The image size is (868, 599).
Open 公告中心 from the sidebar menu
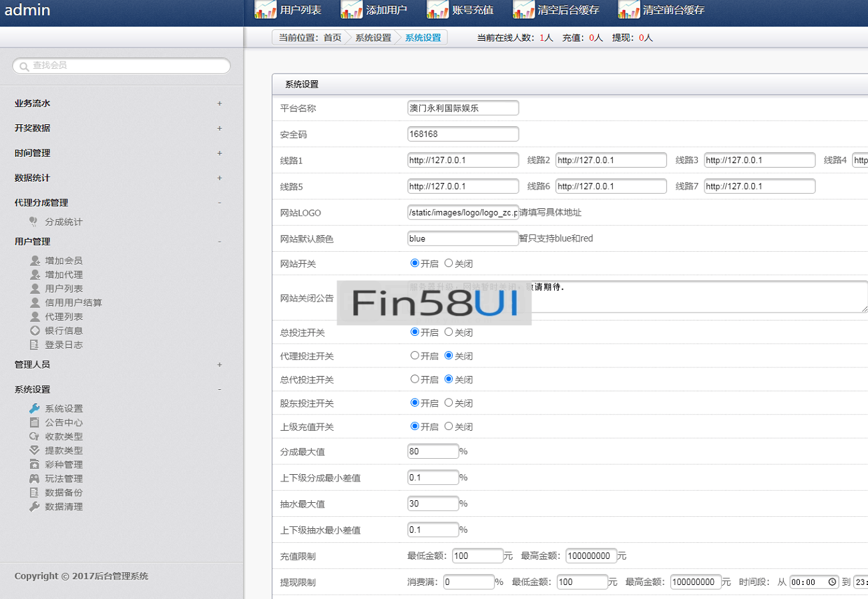coord(64,423)
